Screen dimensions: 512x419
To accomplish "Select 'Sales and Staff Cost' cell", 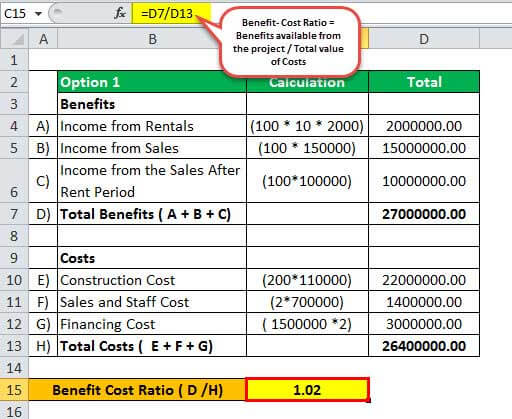I will coord(152,302).
